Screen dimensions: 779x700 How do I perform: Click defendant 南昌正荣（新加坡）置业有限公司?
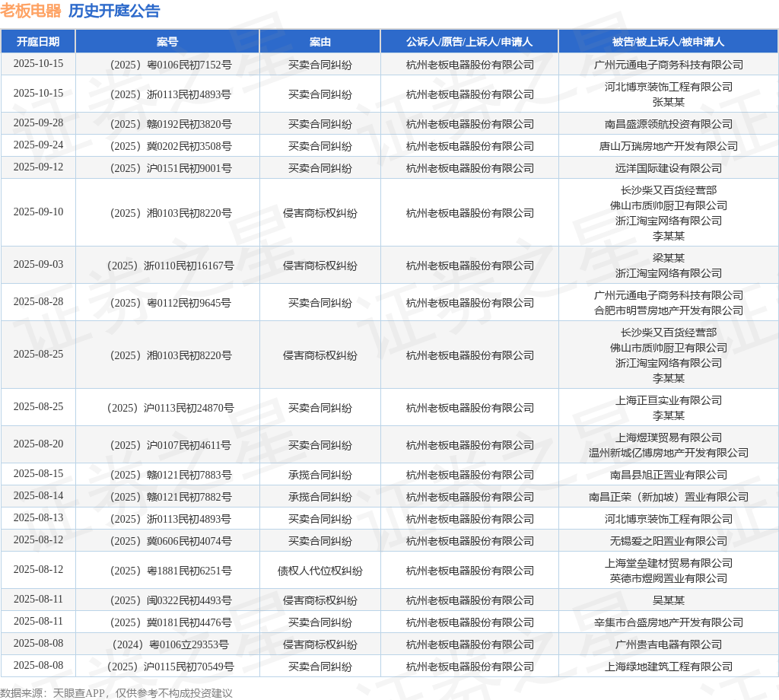point(668,497)
